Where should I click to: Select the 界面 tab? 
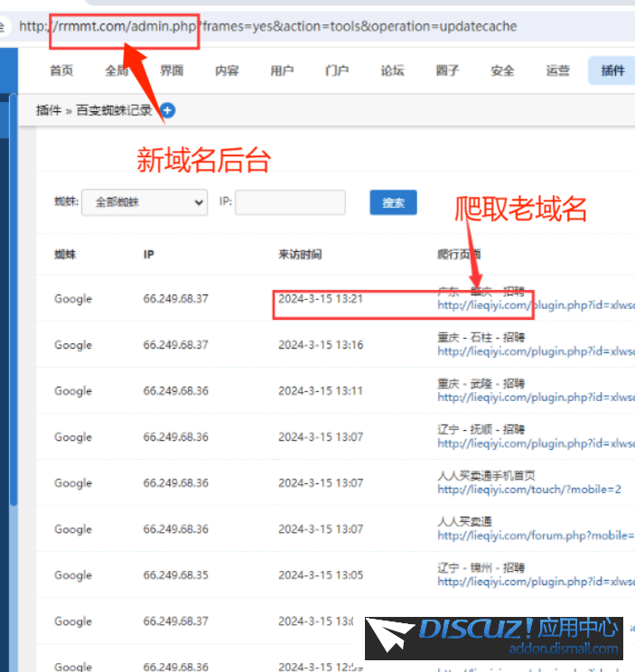172,71
